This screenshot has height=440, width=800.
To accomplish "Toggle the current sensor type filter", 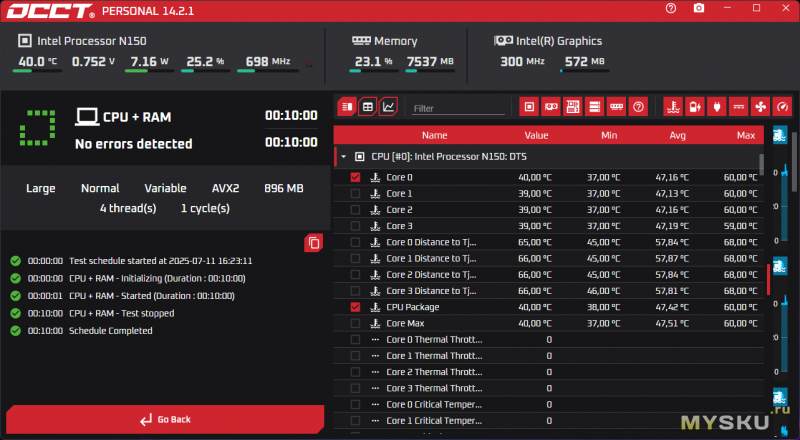I will coord(739,107).
